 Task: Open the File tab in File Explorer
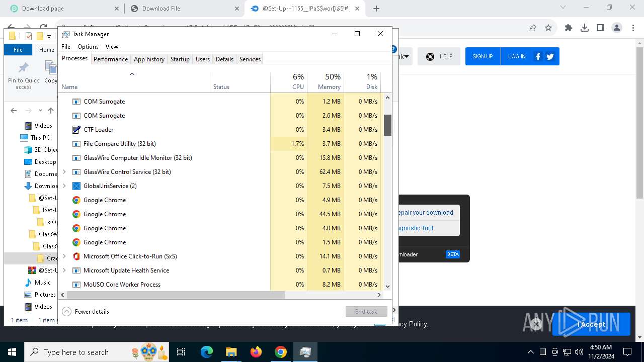(x=18, y=50)
